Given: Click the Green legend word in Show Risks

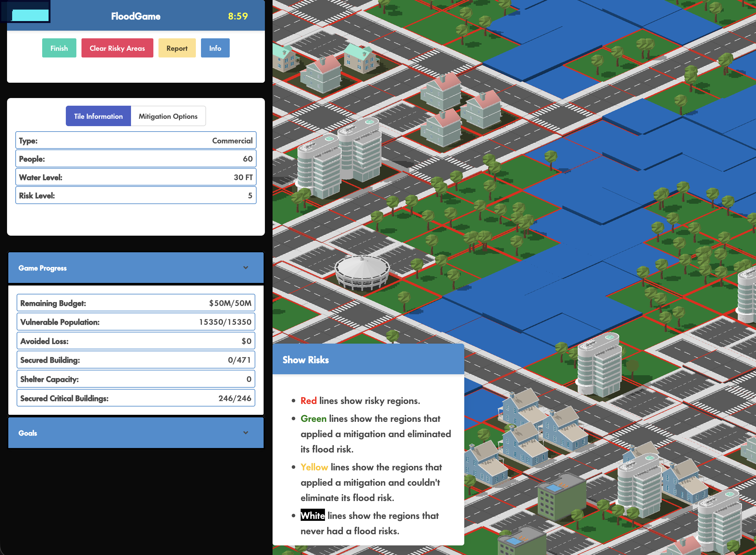Looking at the screenshot, I should point(313,419).
